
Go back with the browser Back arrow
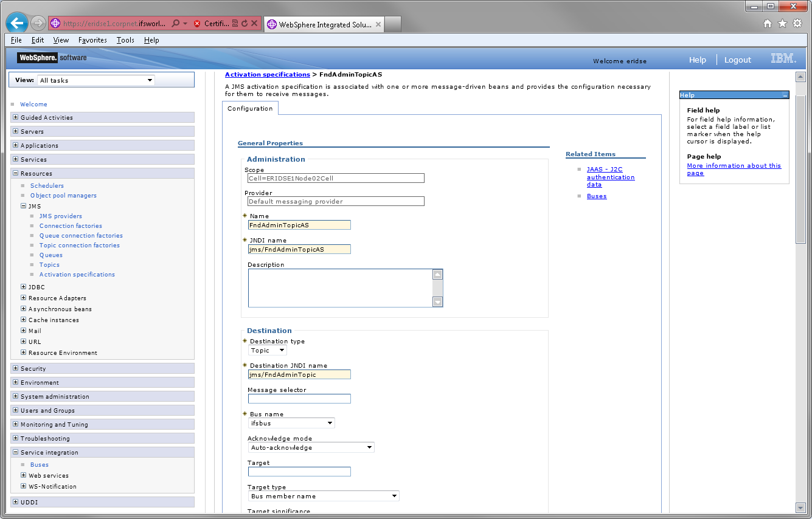coord(18,23)
